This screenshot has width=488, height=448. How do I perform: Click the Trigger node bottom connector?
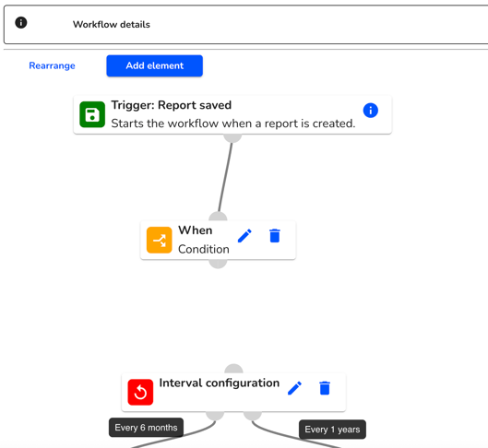(232, 137)
